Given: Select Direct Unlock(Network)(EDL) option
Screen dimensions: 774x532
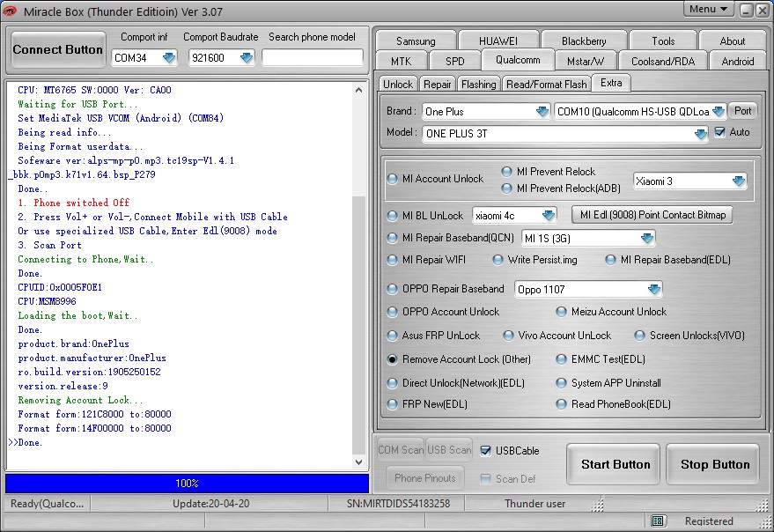Looking at the screenshot, I should 393,383.
